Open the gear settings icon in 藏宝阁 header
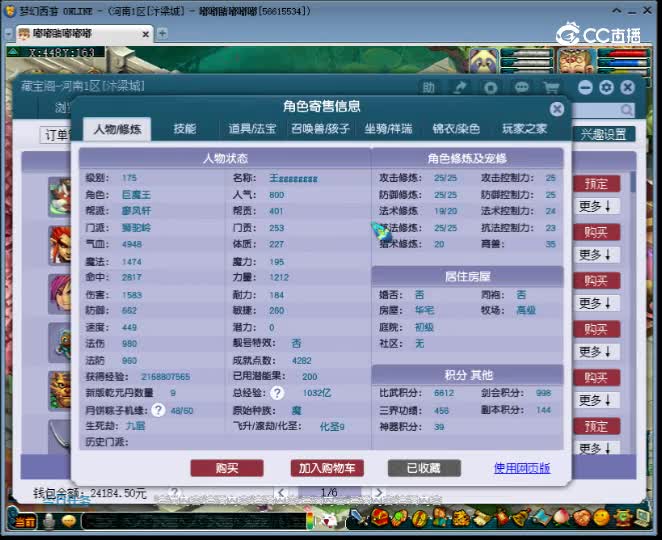 point(607,87)
